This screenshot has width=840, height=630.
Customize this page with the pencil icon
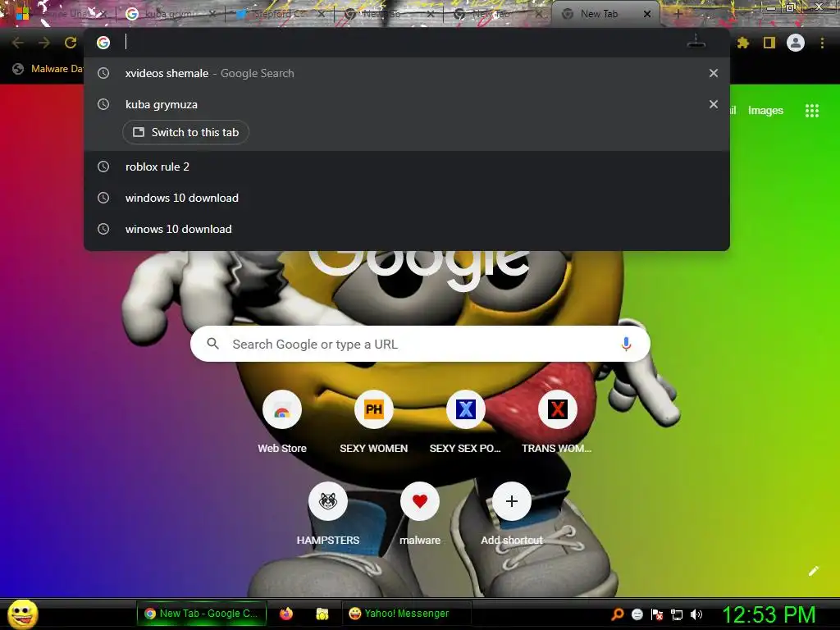[x=813, y=571]
